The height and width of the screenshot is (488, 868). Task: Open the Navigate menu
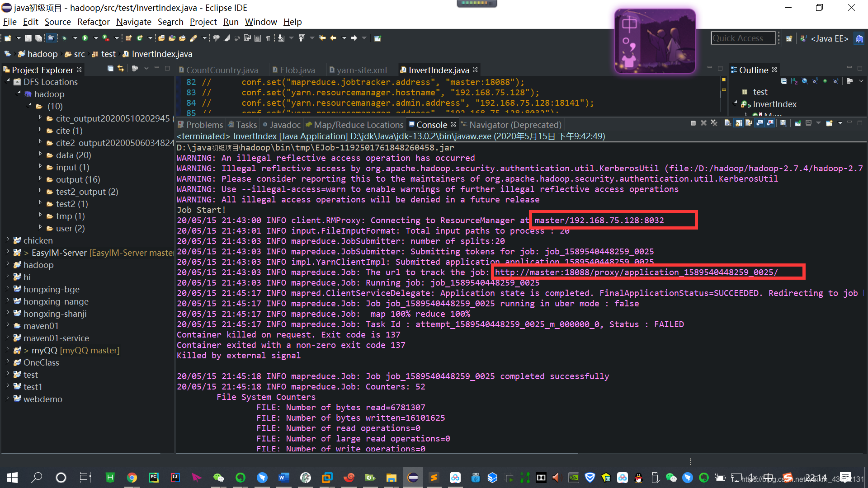(132, 22)
